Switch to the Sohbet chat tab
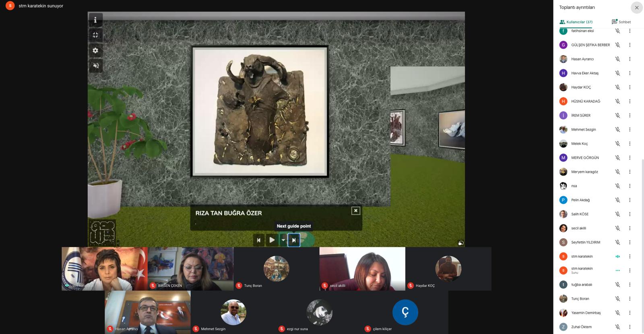 (621, 22)
